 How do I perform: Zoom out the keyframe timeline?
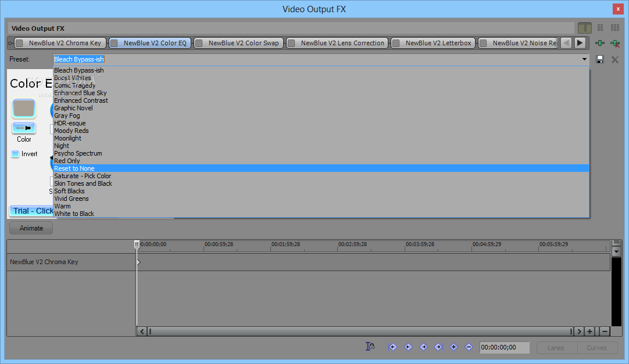[605, 331]
